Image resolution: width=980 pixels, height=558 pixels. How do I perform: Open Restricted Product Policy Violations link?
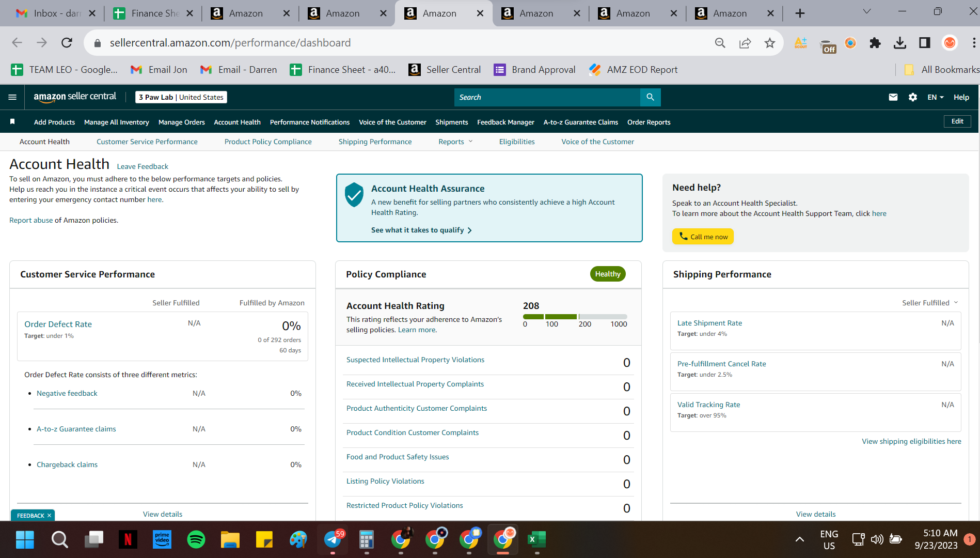[405, 505]
